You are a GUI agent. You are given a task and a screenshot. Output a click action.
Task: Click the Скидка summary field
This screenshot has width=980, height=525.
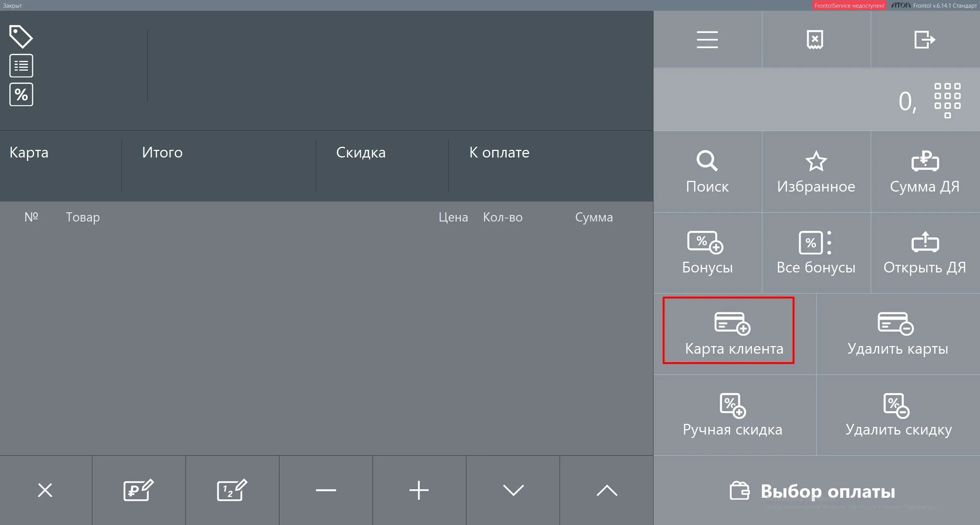tap(382, 166)
